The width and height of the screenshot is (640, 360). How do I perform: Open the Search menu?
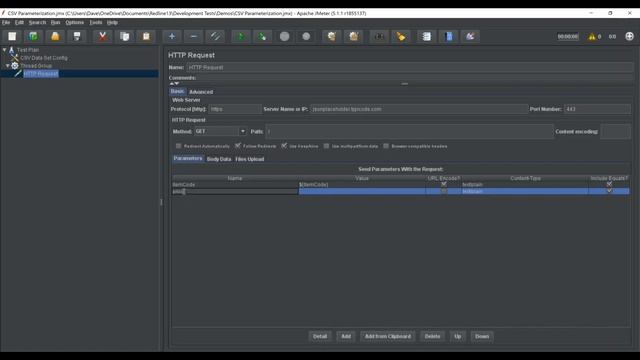click(x=37, y=22)
